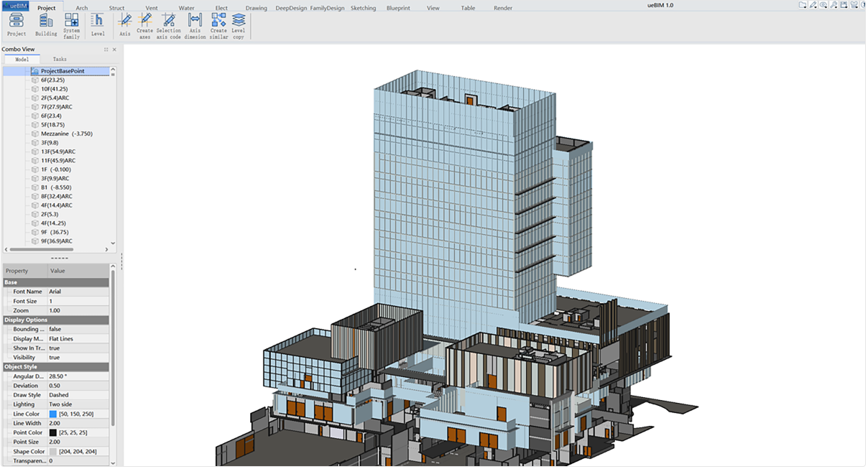Use the Level copy tool

pyautogui.click(x=239, y=21)
